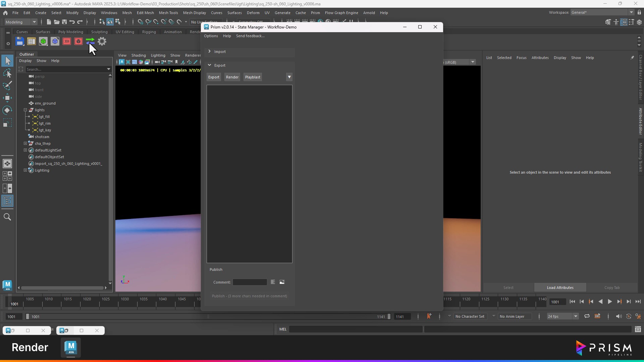Click the Playblast state button

click(253, 77)
